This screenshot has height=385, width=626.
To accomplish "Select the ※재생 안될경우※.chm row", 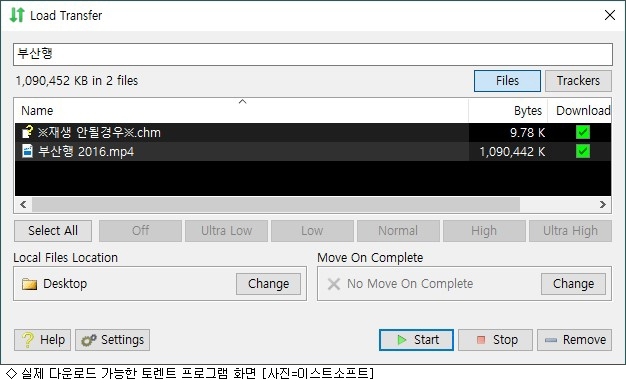I will click(x=313, y=132).
